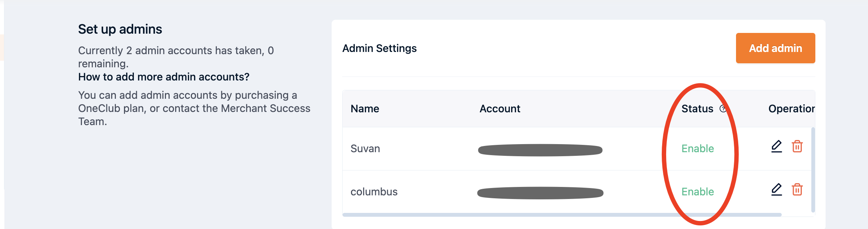
Task: Edit the Suvan admin with pencil icon
Action: point(776,146)
